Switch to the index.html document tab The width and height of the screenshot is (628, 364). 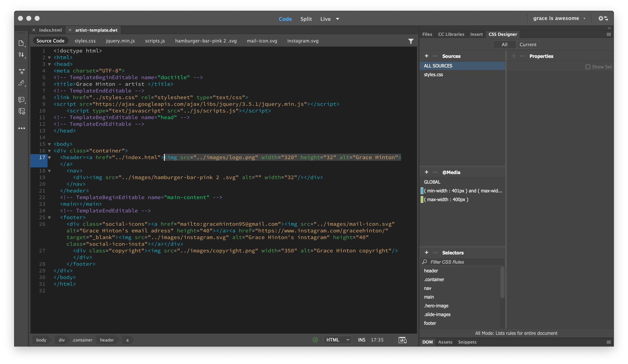pos(50,30)
